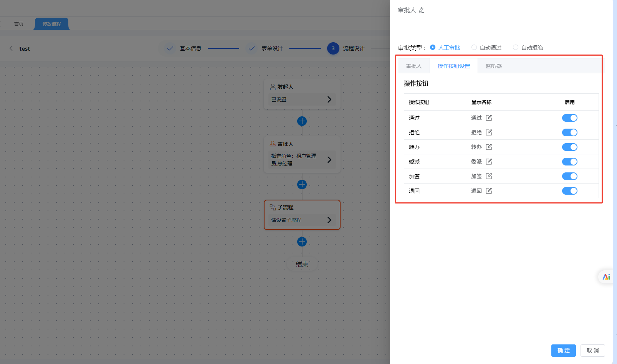This screenshot has width=617, height=364.
Task: Click the 发起人 person icon
Action: [x=273, y=87]
